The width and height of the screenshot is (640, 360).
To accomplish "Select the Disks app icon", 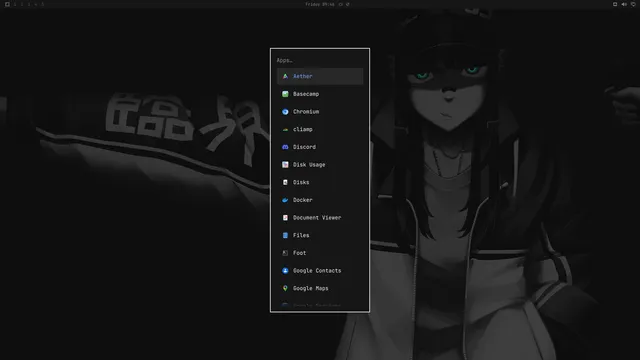I will (x=285, y=182).
